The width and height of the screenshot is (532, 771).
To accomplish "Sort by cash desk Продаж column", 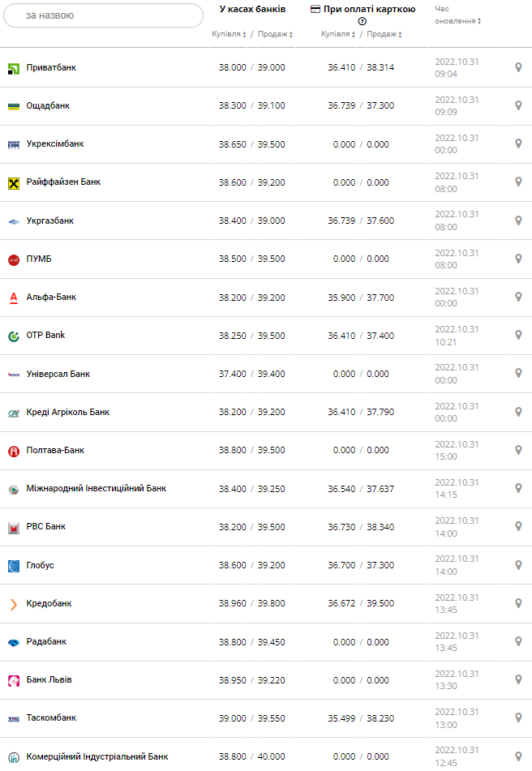I will (275, 34).
